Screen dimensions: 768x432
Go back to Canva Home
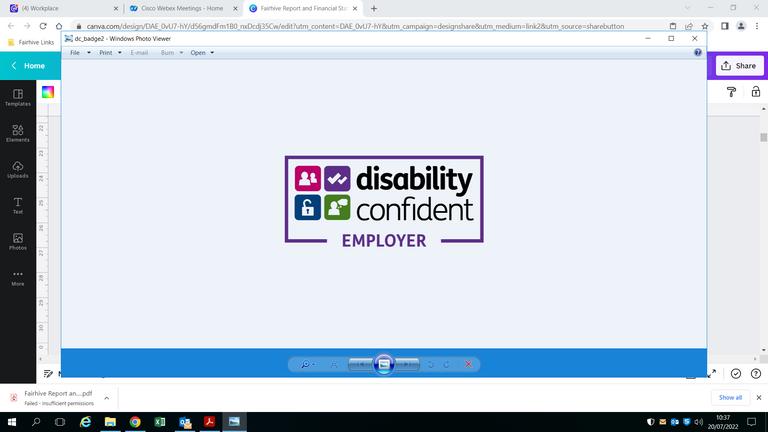pyautogui.click(x=28, y=66)
